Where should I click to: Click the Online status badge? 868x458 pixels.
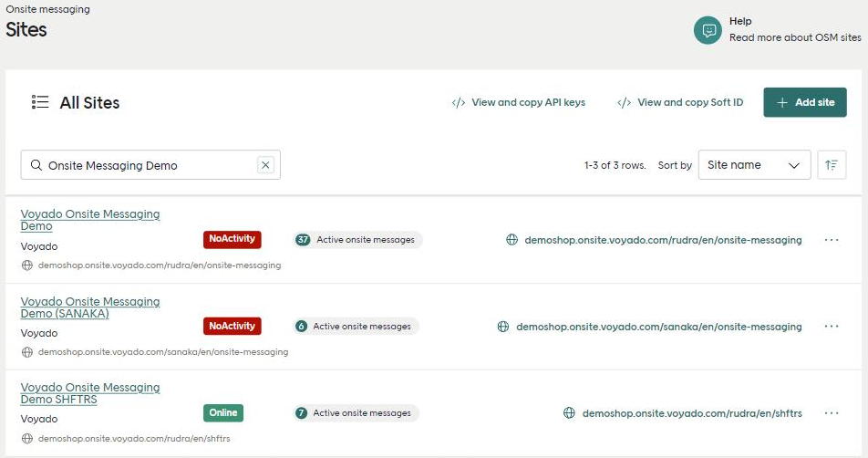point(223,413)
